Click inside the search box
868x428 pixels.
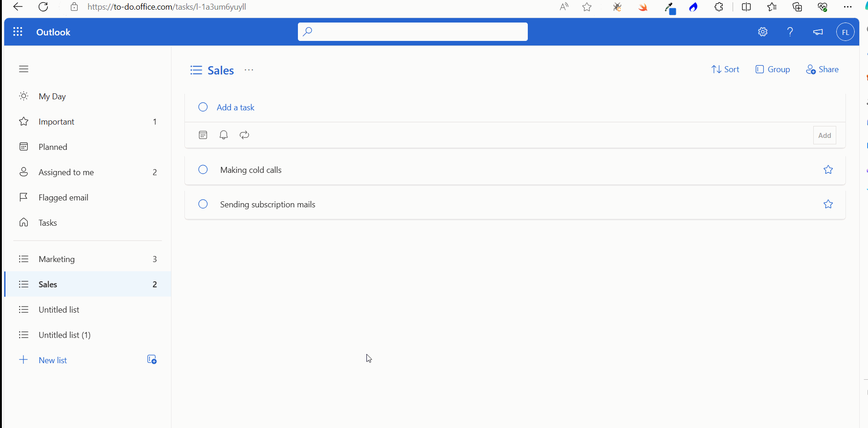click(x=412, y=31)
